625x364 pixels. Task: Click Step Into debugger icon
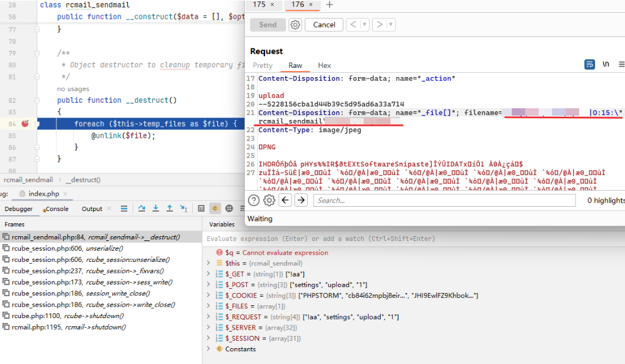pyautogui.click(x=155, y=208)
